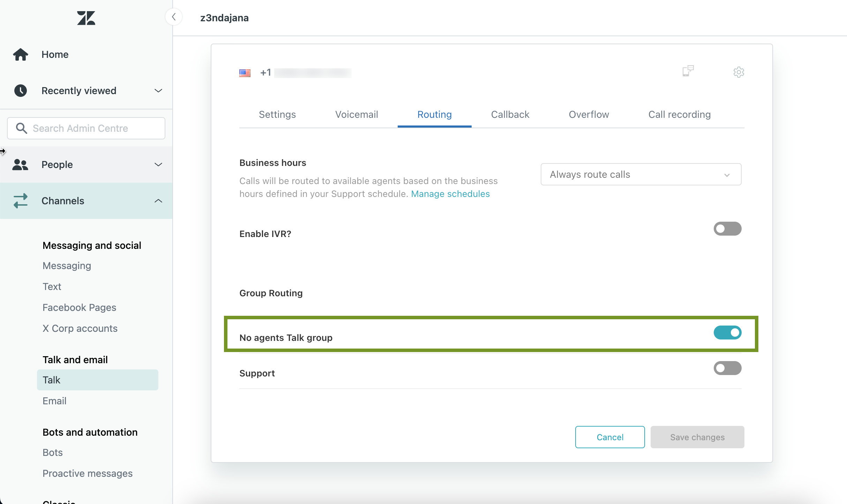This screenshot has height=504, width=847.
Task: Click the Zendesk home icon
Action: (x=86, y=17)
